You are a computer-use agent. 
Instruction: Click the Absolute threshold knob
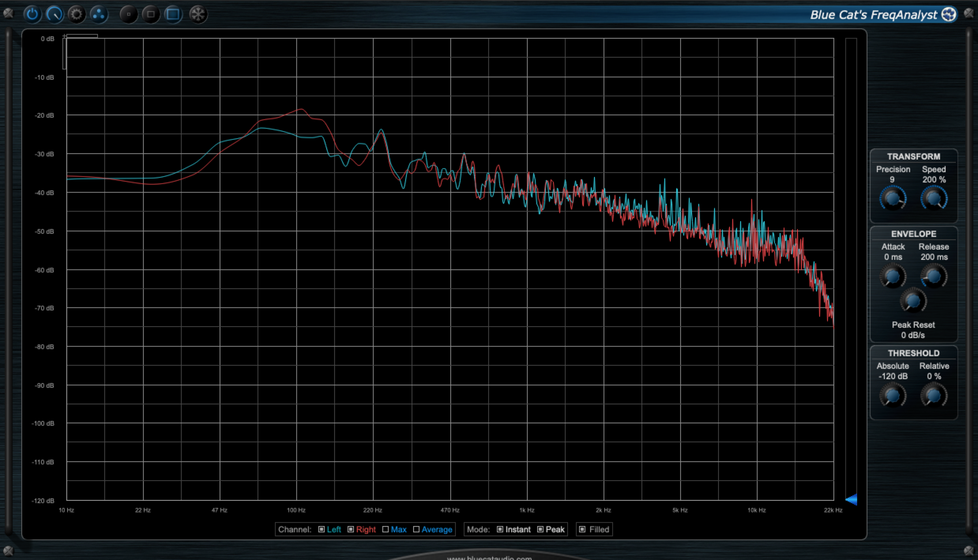coord(893,396)
